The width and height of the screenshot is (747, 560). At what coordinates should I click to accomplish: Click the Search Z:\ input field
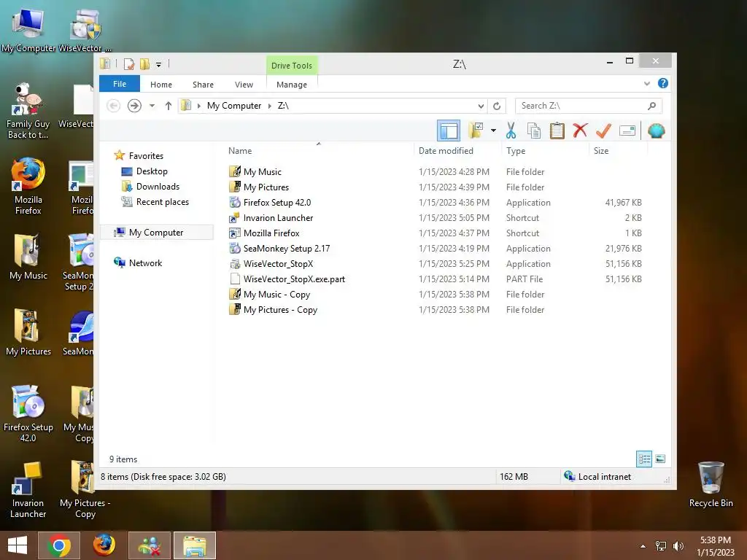589,106
